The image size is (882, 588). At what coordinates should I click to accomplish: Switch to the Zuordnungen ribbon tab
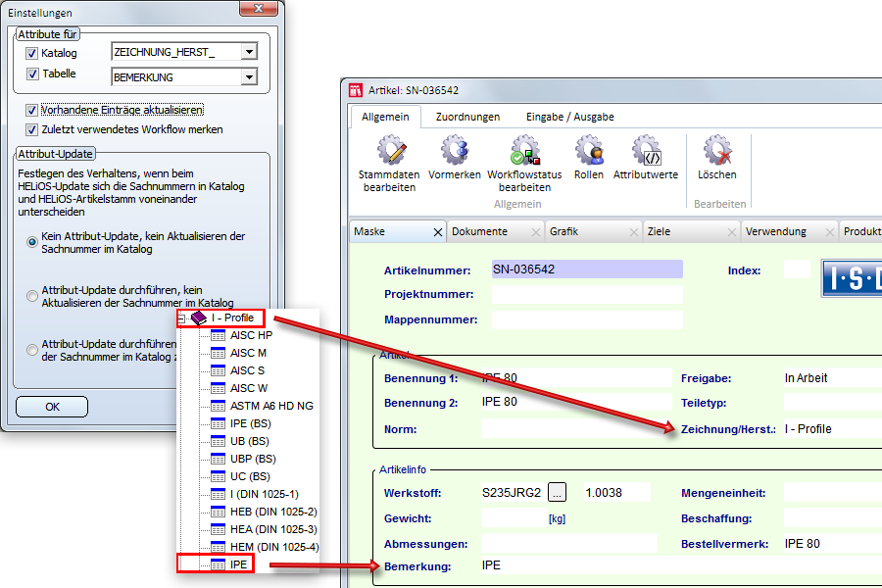pyautogui.click(x=467, y=117)
